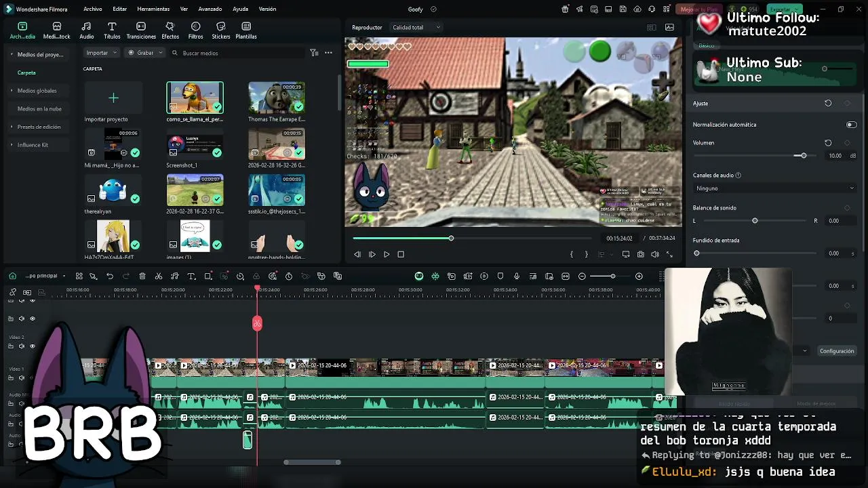This screenshot has width=868, height=488.
Task: Adjust the Balance de sonido slider
Action: (x=755, y=221)
